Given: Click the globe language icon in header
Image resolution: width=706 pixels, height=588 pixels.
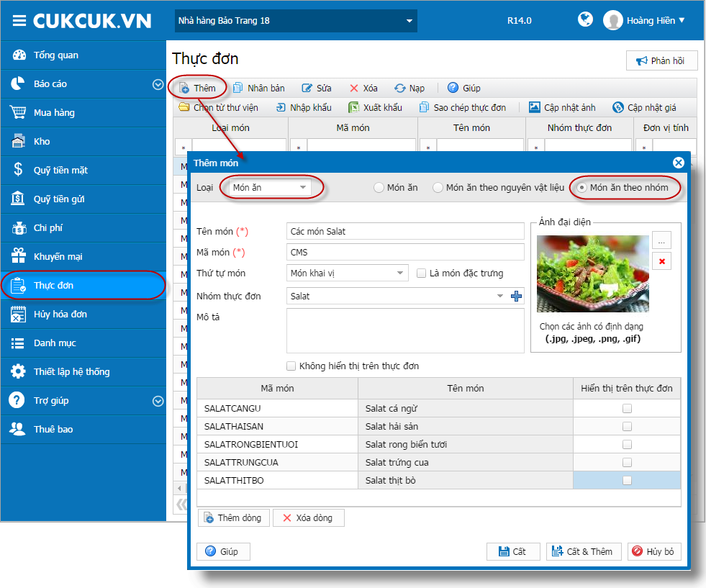Looking at the screenshot, I should point(585,19).
